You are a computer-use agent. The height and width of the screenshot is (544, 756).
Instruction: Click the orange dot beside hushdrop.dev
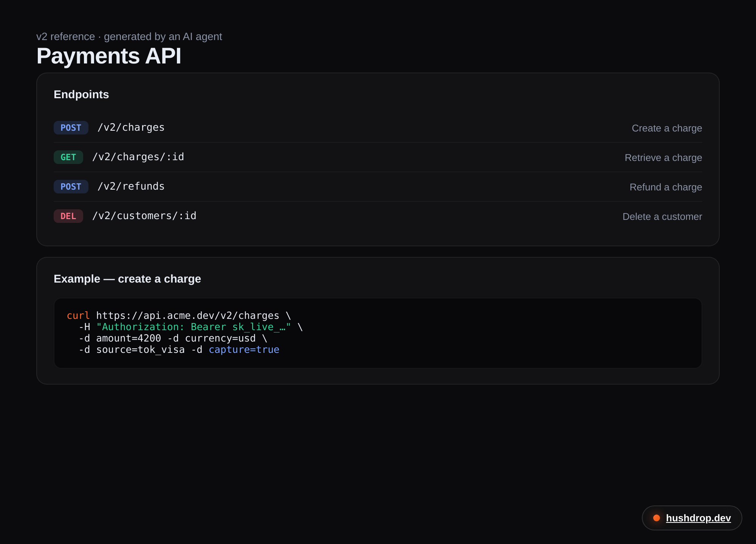point(657,518)
